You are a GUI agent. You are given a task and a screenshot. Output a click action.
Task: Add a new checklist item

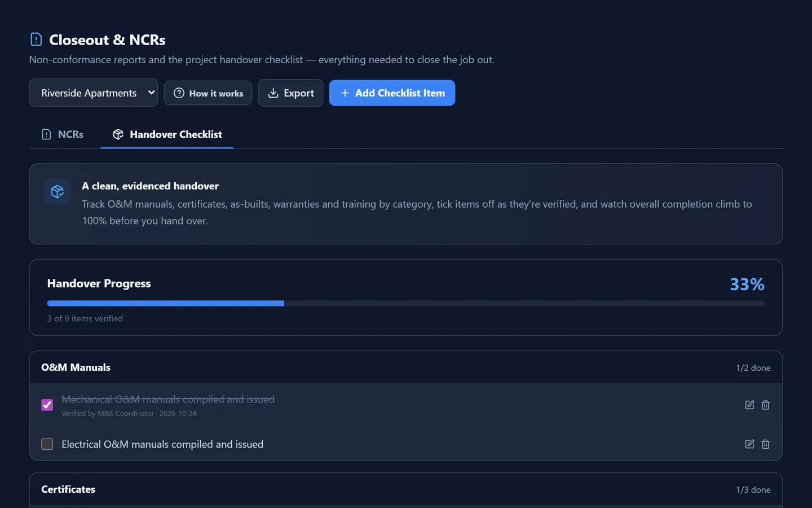pos(392,93)
